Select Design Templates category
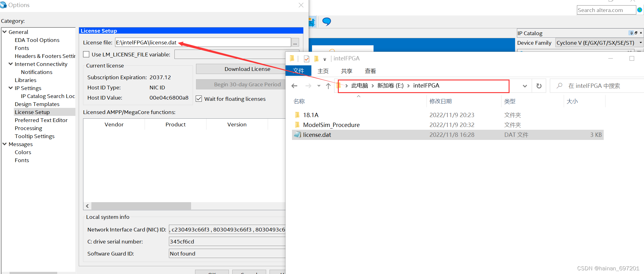The width and height of the screenshot is (644, 274). [37, 104]
